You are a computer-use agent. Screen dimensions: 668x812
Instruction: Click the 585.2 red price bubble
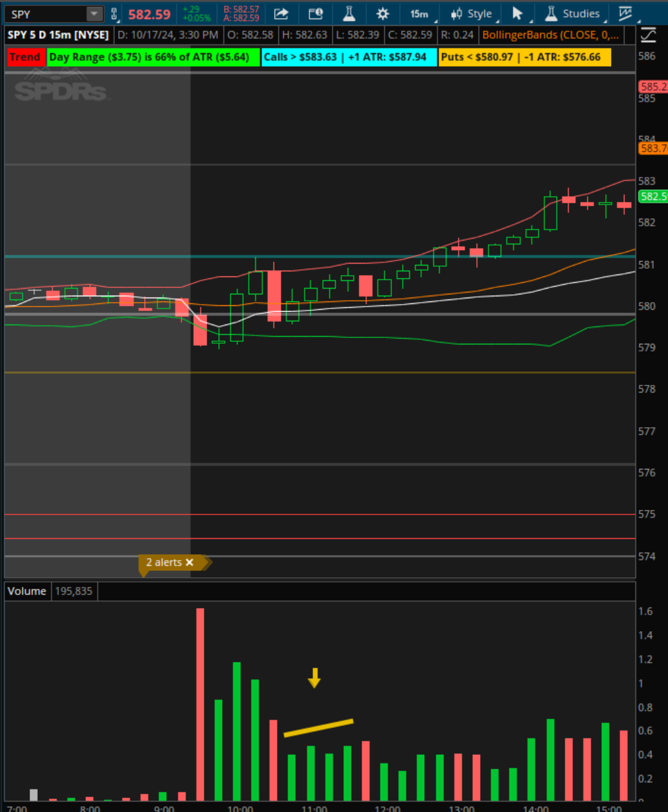(x=653, y=87)
